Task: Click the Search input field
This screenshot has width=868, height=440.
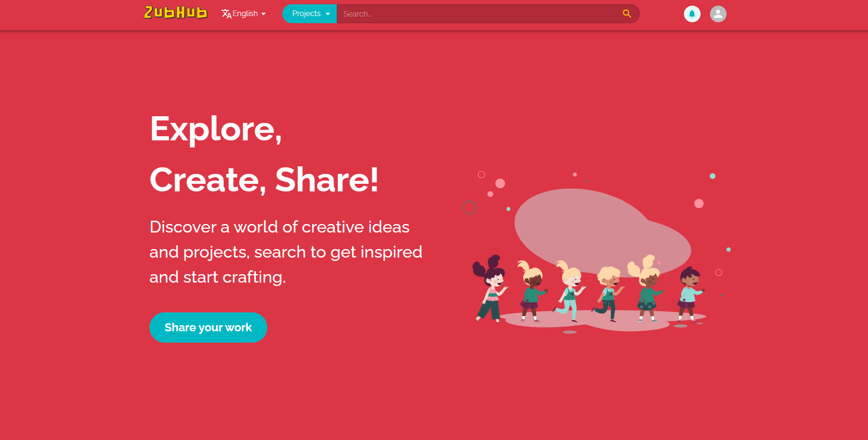Action: 478,14
